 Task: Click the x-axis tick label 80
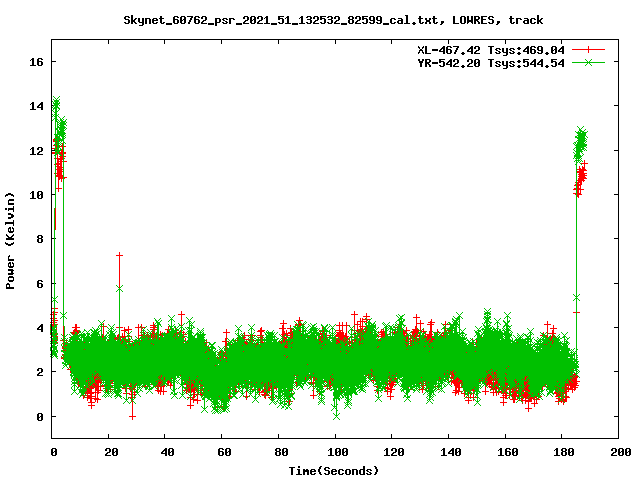[x=281, y=452]
